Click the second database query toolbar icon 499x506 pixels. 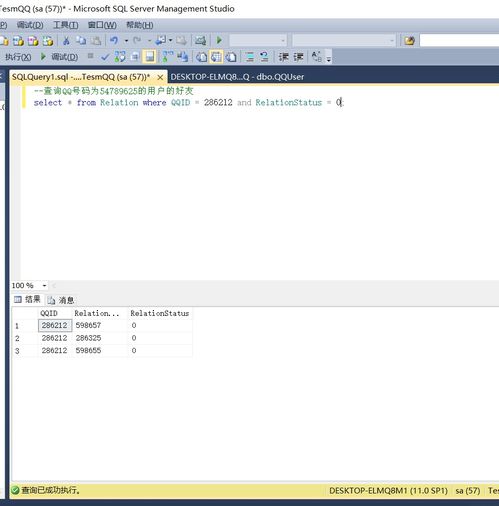tap(18, 41)
